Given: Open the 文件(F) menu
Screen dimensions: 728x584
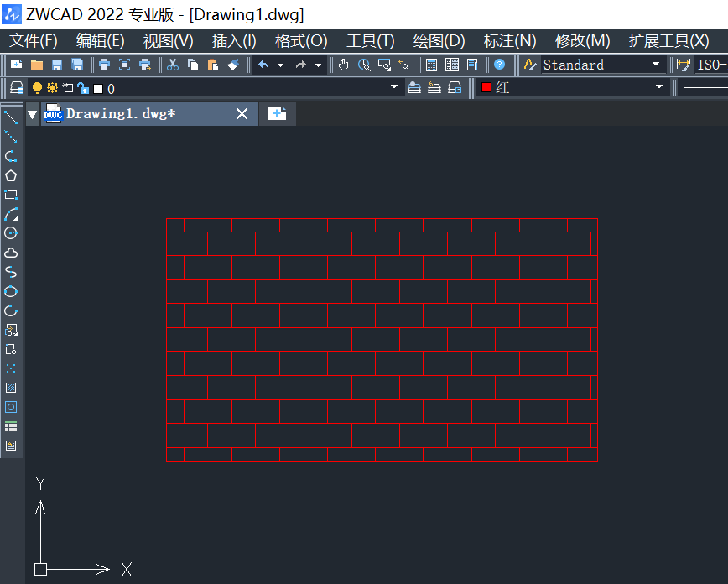Looking at the screenshot, I should [34, 41].
